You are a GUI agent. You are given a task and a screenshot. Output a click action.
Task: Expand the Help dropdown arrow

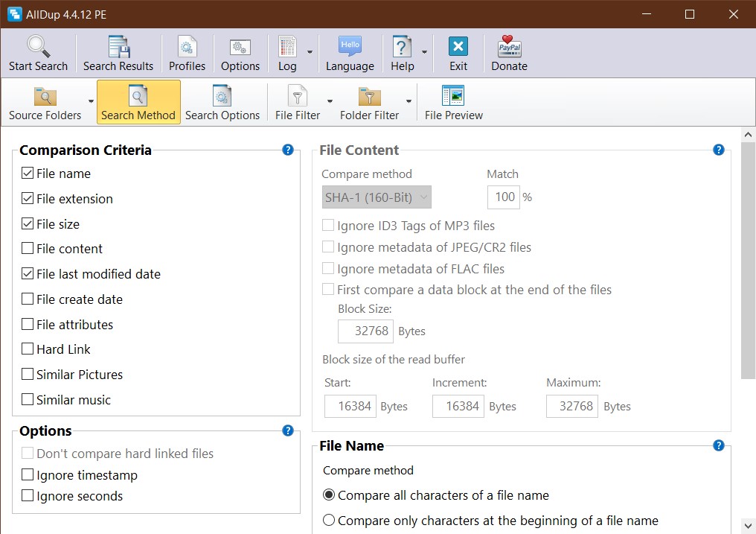(424, 52)
